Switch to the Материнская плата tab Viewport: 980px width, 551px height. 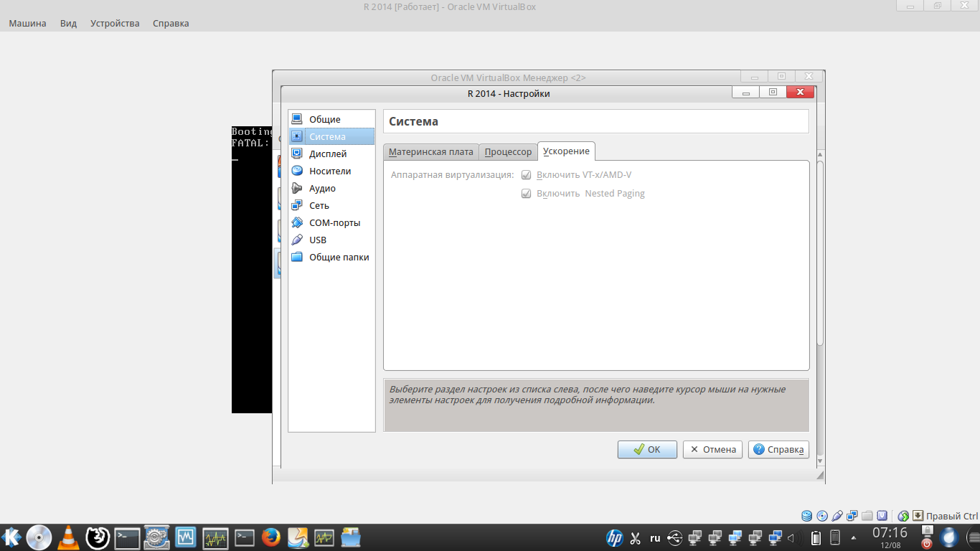tap(431, 151)
